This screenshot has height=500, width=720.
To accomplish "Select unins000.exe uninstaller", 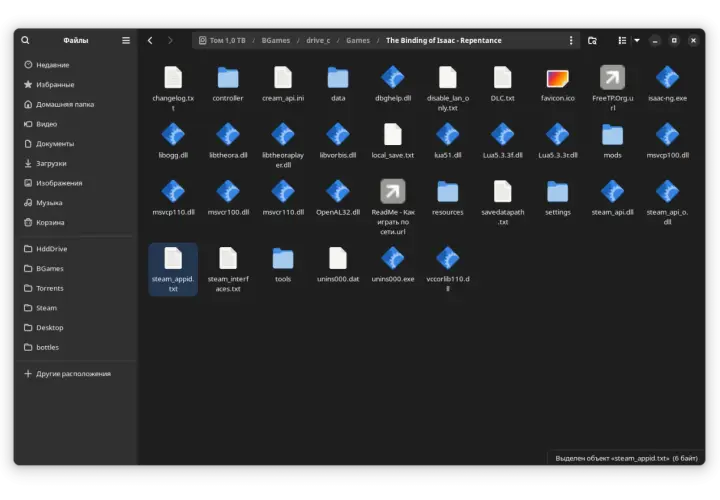I will pos(393,265).
